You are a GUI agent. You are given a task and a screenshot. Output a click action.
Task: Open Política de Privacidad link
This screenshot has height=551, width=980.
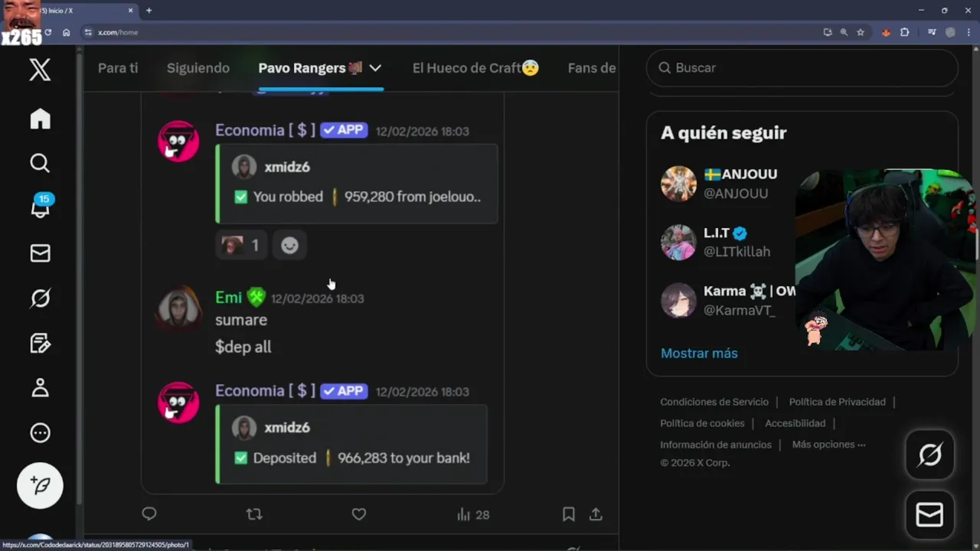(x=837, y=402)
